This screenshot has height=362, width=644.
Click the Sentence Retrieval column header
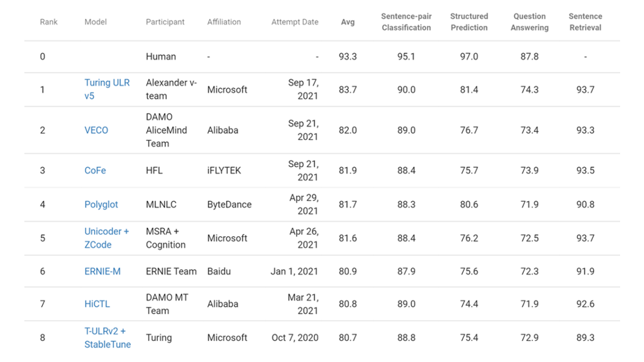(585, 22)
